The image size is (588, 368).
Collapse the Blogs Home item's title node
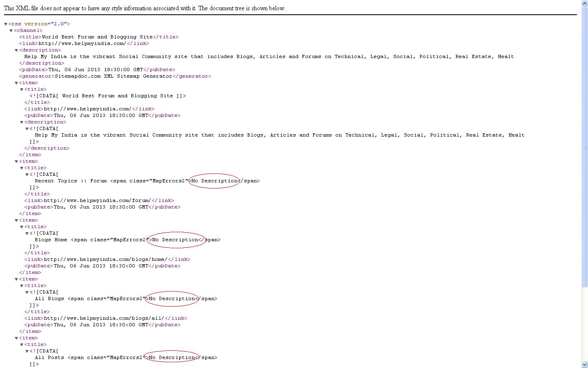point(22,227)
